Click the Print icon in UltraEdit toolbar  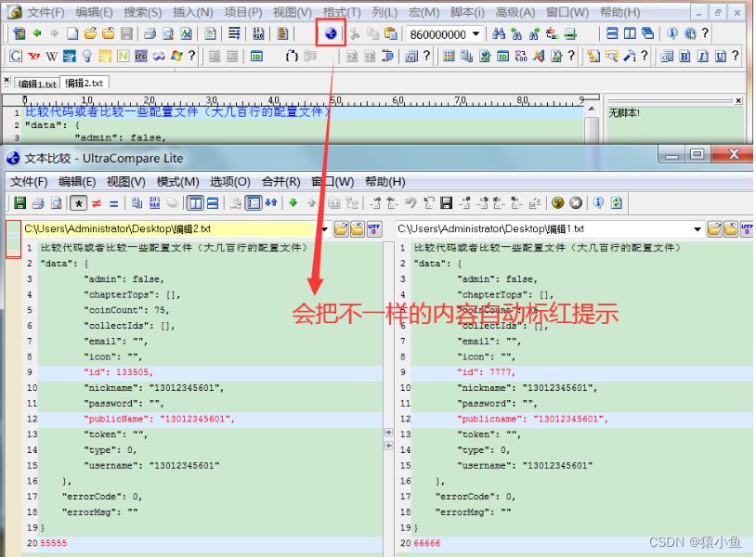tap(150, 33)
